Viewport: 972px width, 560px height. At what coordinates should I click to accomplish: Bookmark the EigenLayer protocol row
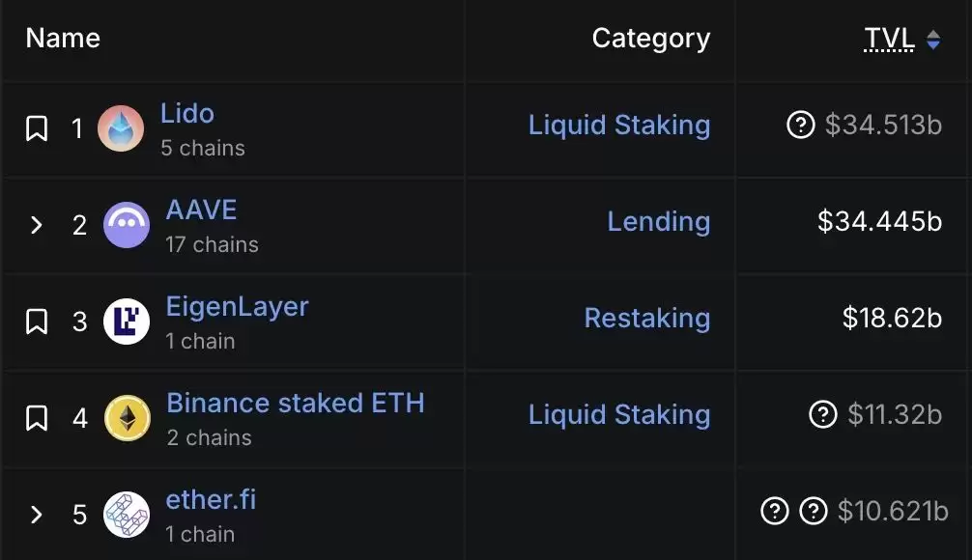point(37,322)
